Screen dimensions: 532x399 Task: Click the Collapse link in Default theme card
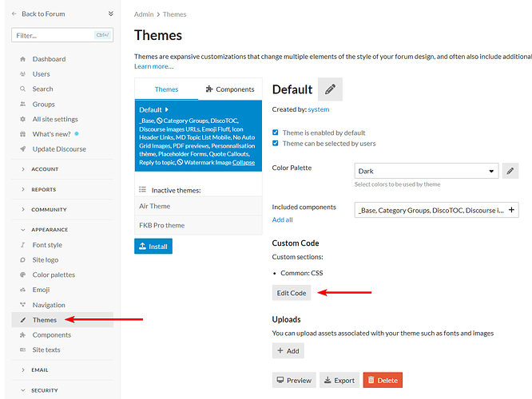[x=244, y=162]
